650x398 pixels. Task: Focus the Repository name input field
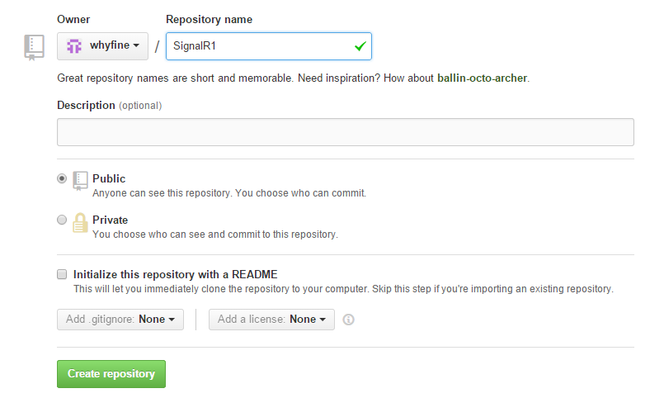click(x=269, y=46)
